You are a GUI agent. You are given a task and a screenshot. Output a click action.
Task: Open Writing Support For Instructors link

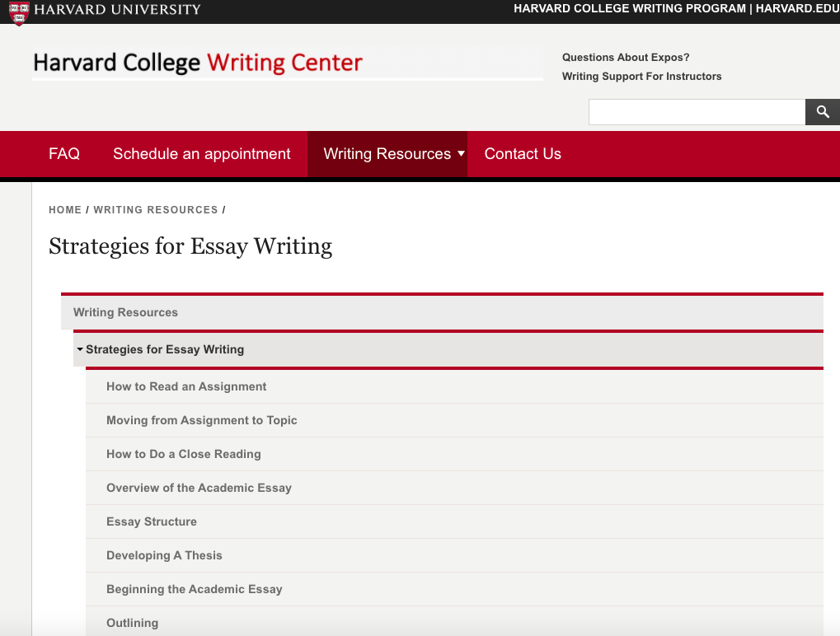click(641, 76)
